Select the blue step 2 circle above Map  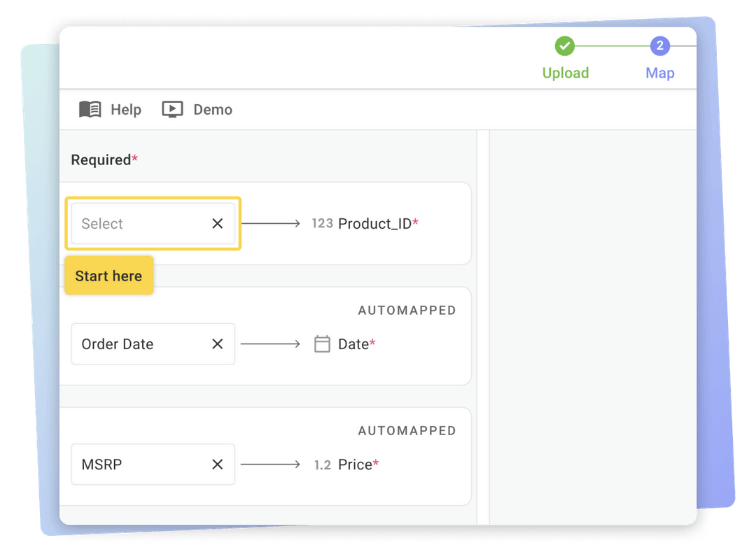pyautogui.click(x=659, y=45)
